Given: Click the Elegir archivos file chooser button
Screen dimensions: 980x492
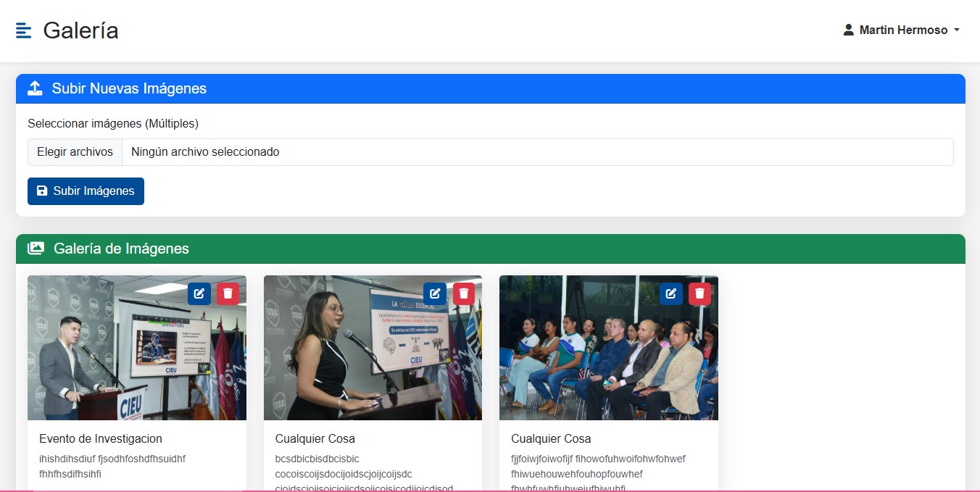Looking at the screenshot, I should tap(75, 152).
